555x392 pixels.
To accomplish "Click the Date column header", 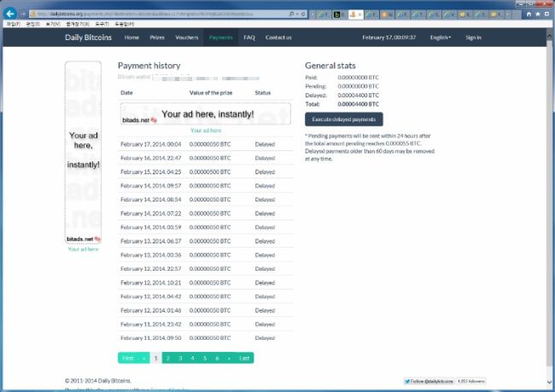I will click(126, 93).
